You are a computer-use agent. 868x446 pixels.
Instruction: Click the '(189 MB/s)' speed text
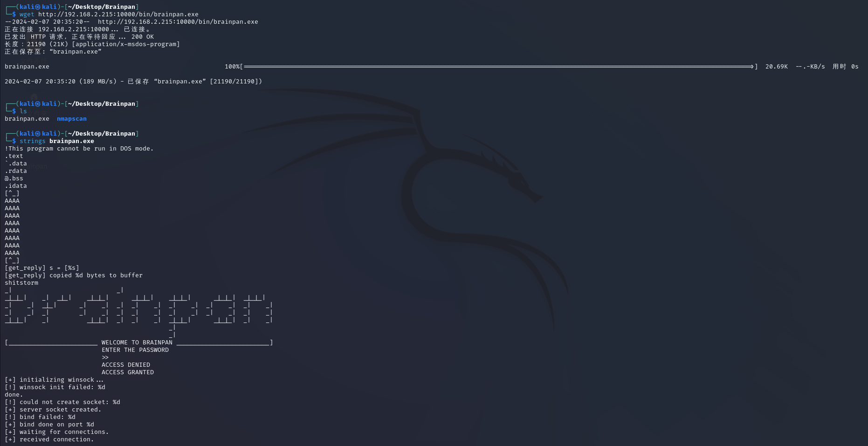coord(98,82)
